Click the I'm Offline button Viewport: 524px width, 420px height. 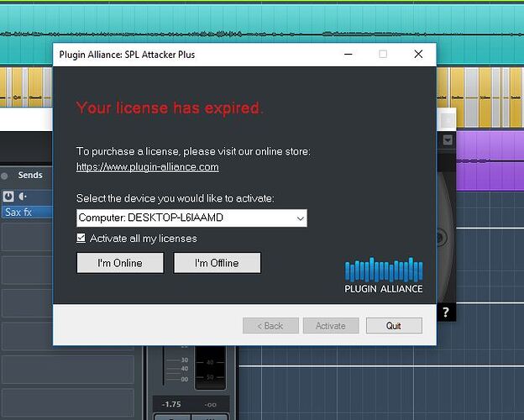(x=217, y=263)
